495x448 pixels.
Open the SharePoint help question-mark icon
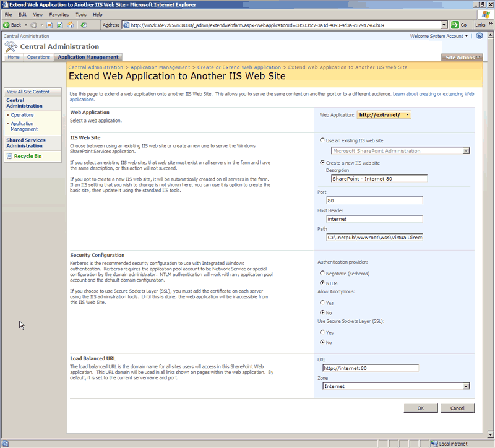click(480, 36)
